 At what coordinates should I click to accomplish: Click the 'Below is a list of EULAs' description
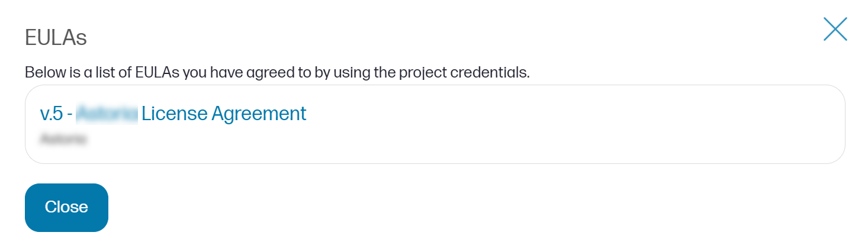point(277,73)
